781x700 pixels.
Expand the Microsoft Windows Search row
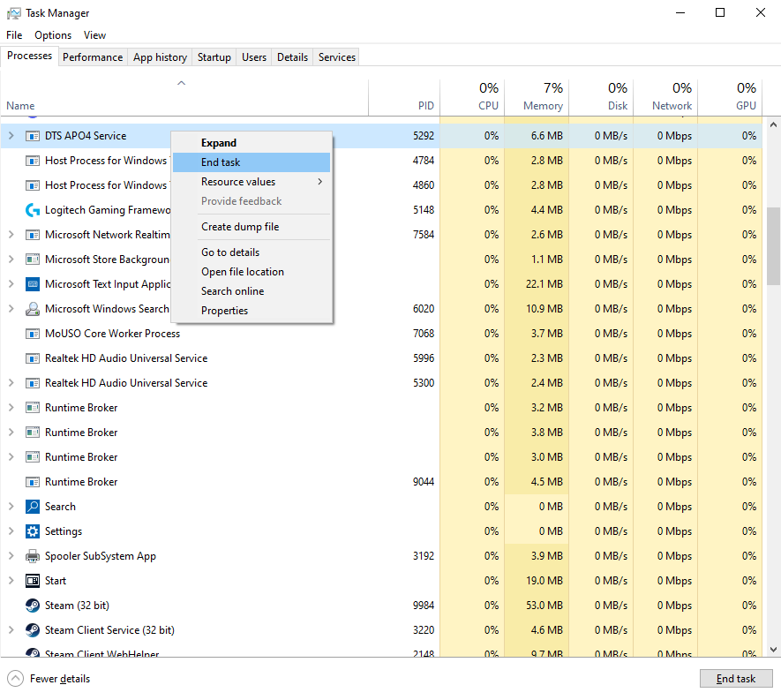(11, 309)
